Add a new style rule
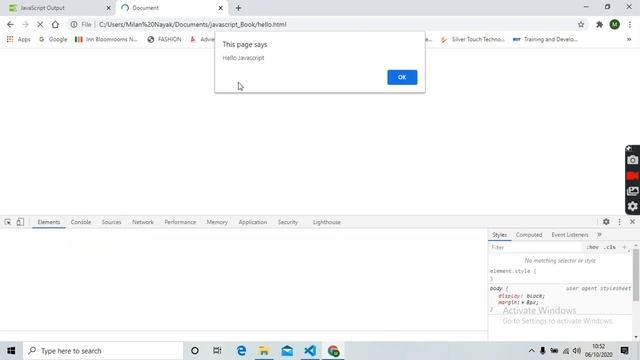Screen dimensions: 640x360 (x=624, y=247)
